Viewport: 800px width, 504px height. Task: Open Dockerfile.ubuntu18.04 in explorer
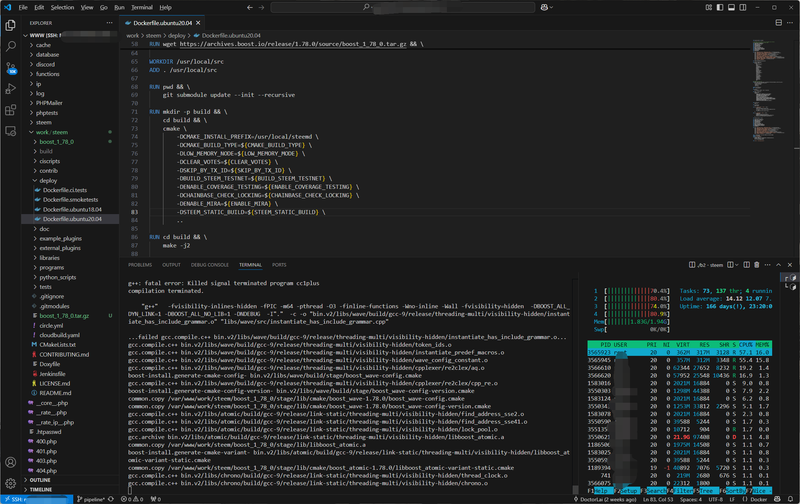[x=70, y=209]
